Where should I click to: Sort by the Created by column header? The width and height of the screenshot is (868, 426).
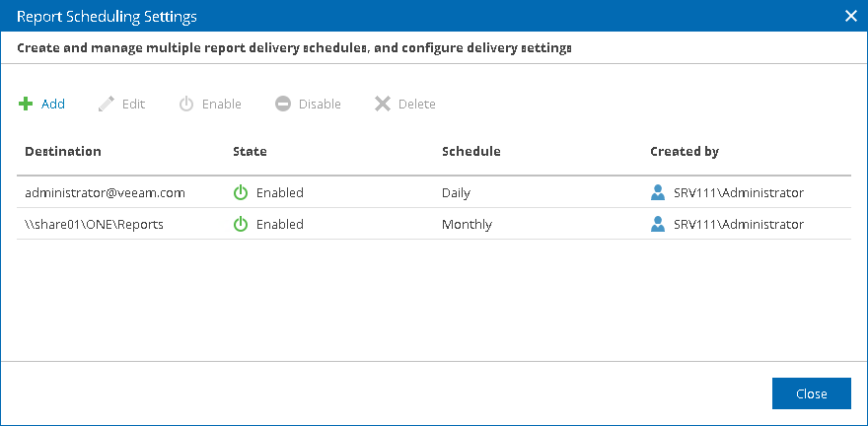[x=685, y=152]
